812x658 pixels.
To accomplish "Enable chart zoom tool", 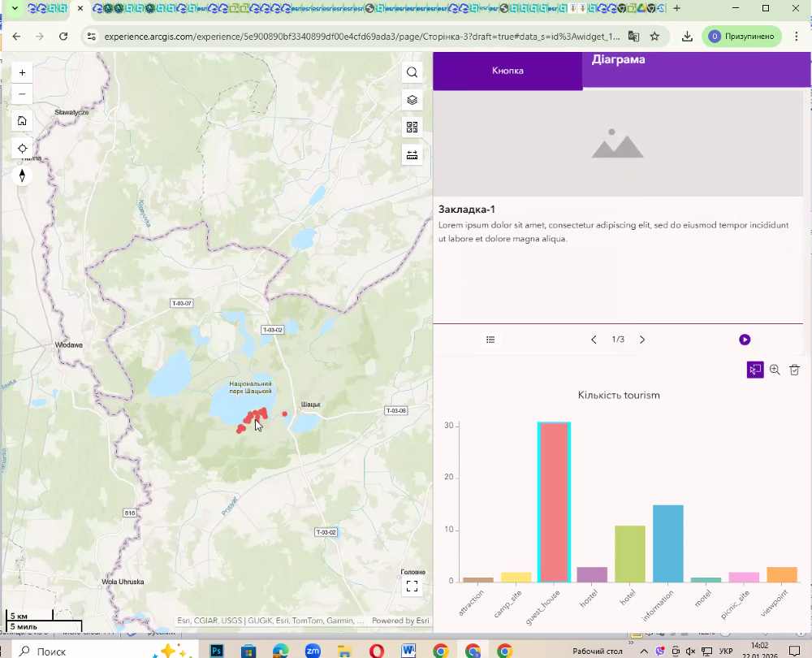I will 775,370.
